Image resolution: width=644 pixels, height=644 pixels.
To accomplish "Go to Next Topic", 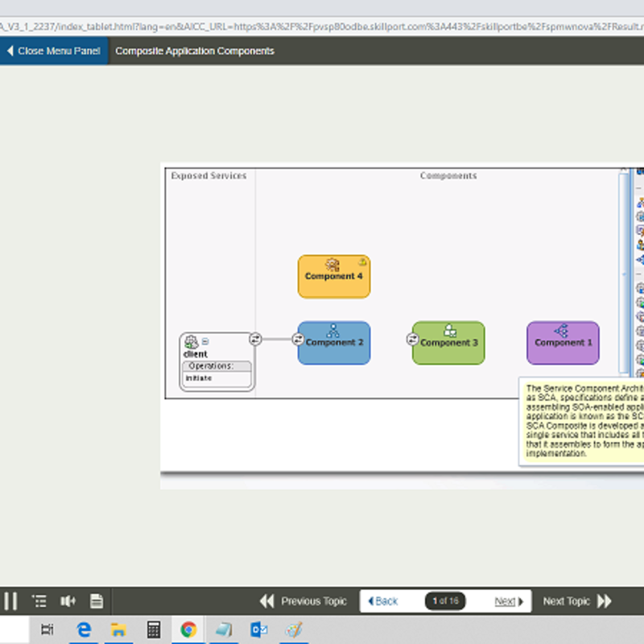I will pyautogui.click(x=577, y=601).
